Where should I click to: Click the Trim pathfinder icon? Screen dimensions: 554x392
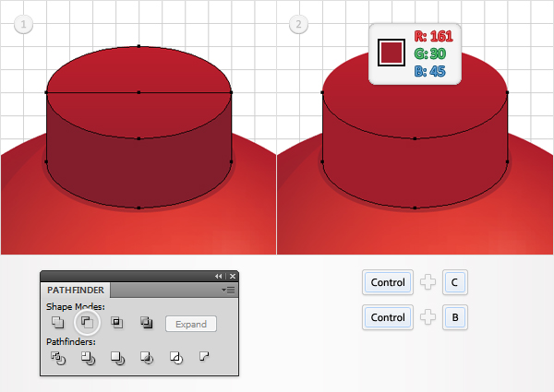pos(88,358)
